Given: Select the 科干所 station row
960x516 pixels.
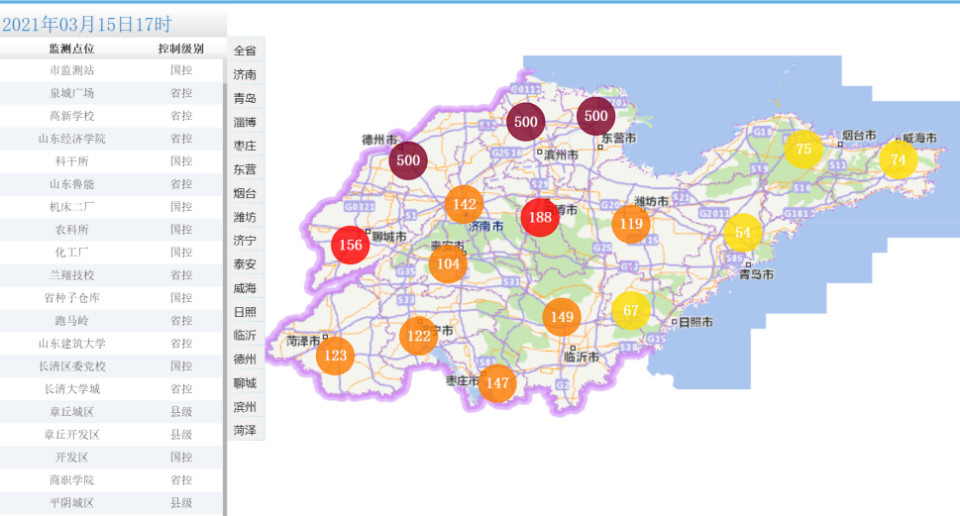Looking at the screenshot, I should click(x=111, y=161).
